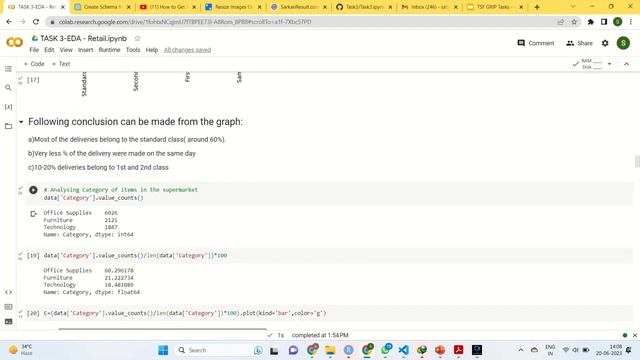Click the notebook title Retail.ipynb
This screenshot has height=360, width=640.
(84, 38)
